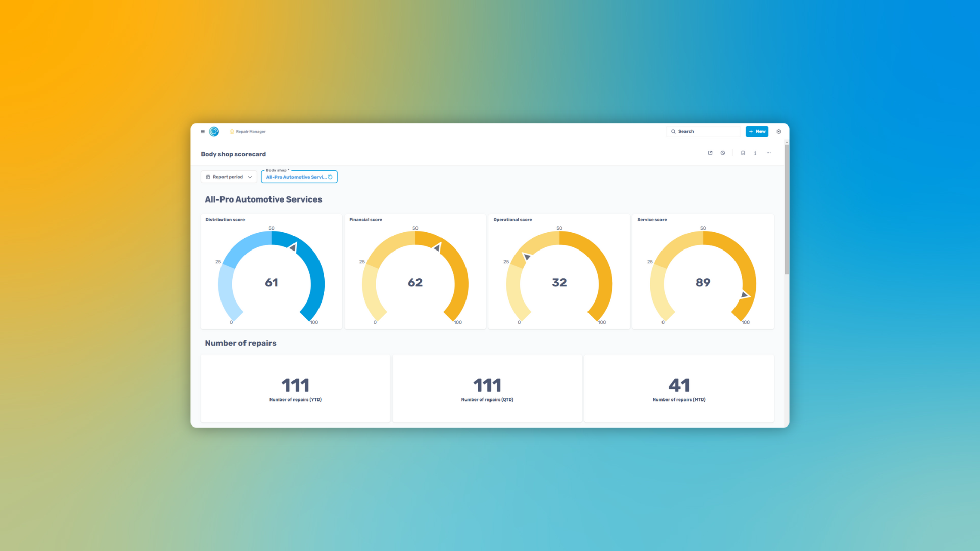Click the Search input field

coord(703,132)
